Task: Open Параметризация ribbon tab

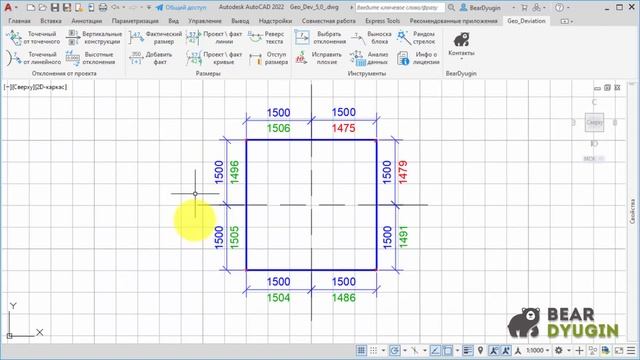Action: [x=135, y=21]
